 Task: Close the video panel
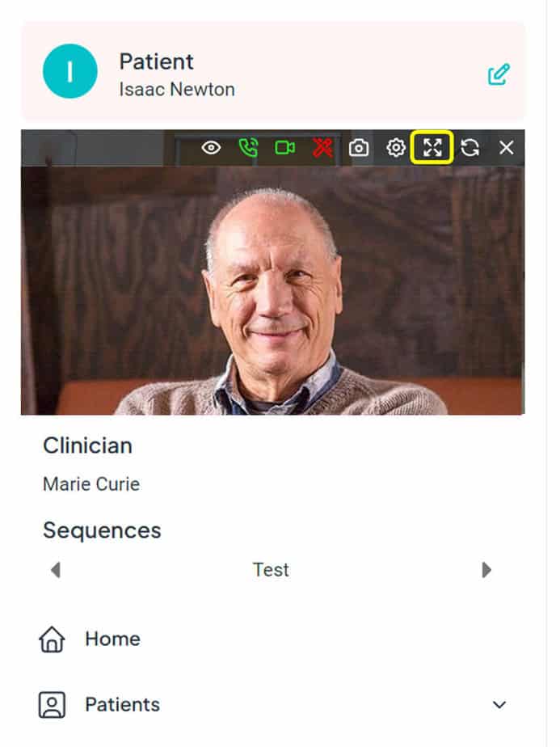(x=507, y=148)
